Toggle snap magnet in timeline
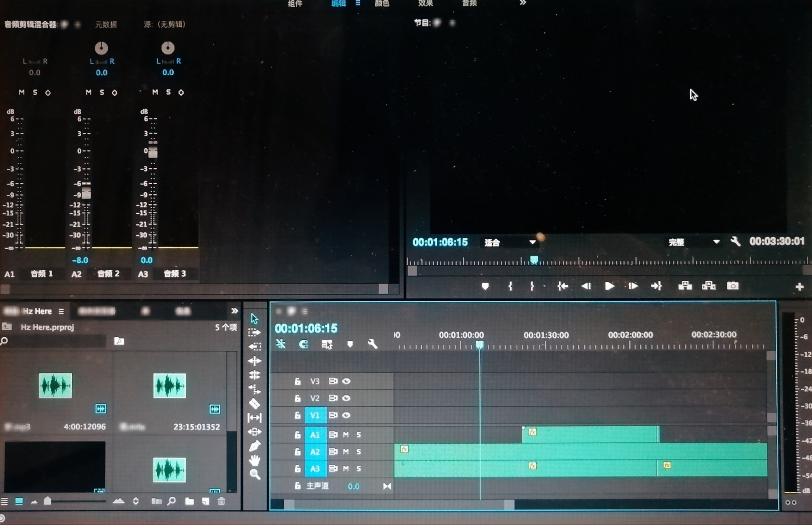Viewport: 812px width, 525px height. [303, 344]
